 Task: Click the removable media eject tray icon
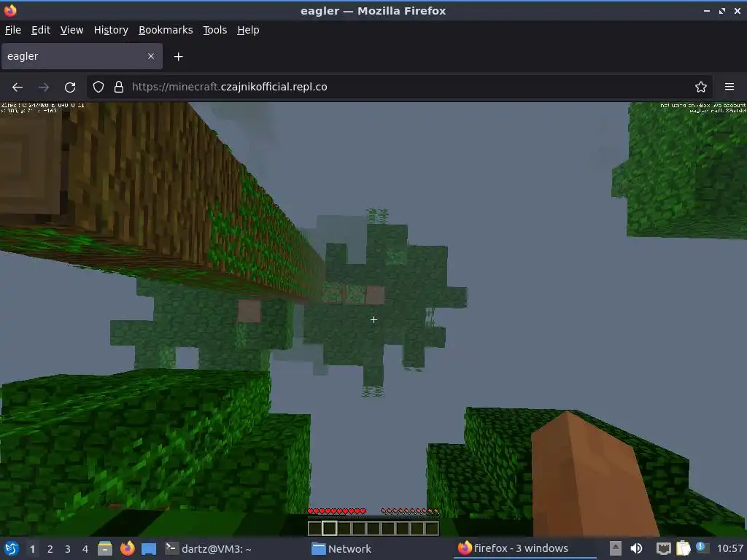pos(616,548)
